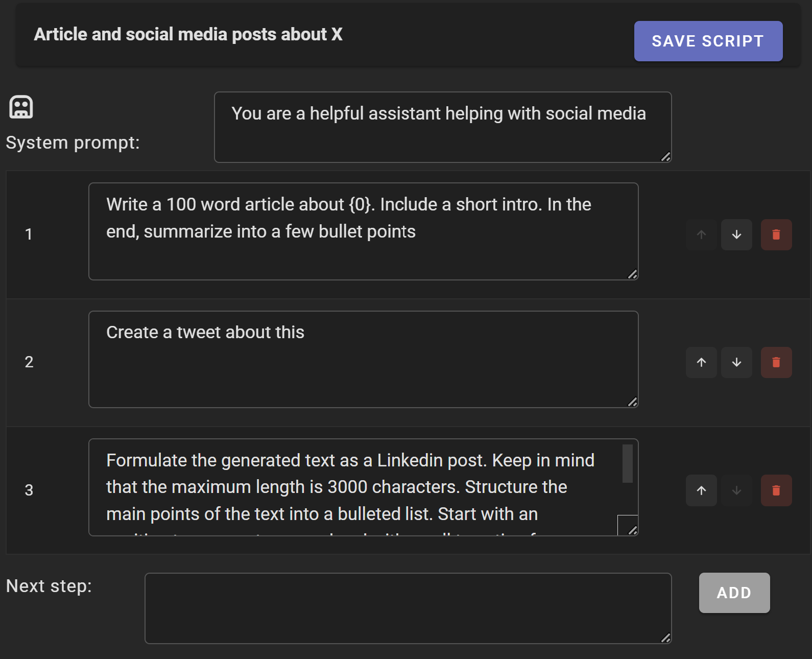The width and height of the screenshot is (812, 659).
Task: Click the disabled down arrow of step 3
Action: pyautogui.click(x=736, y=490)
